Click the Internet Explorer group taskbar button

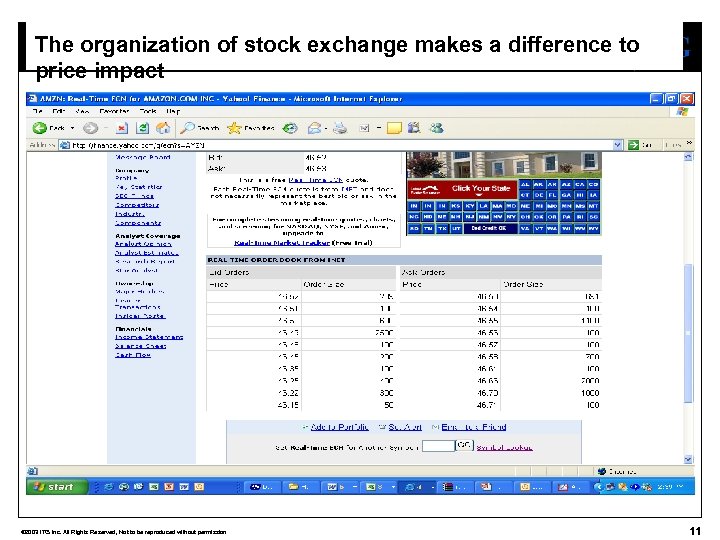(417, 487)
